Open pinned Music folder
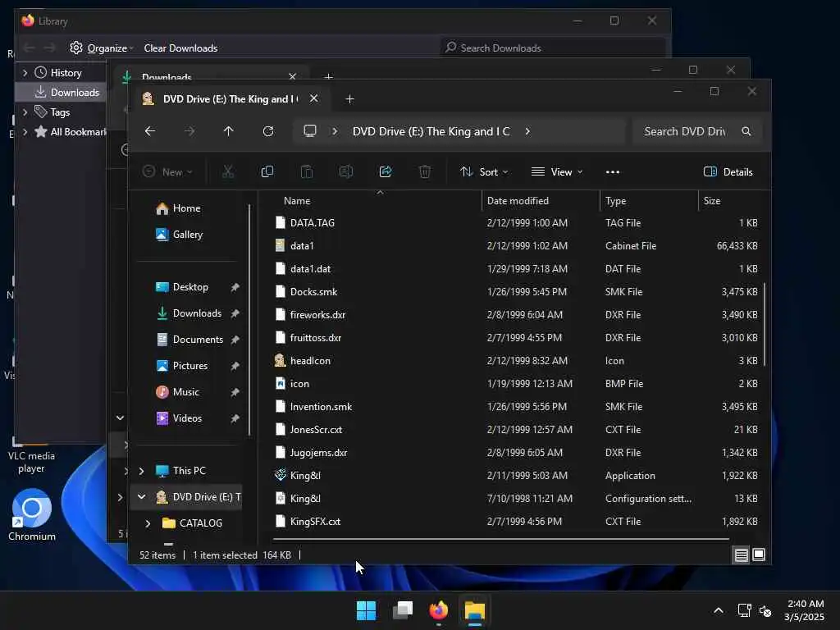The width and height of the screenshot is (840, 630). (x=186, y=392)
